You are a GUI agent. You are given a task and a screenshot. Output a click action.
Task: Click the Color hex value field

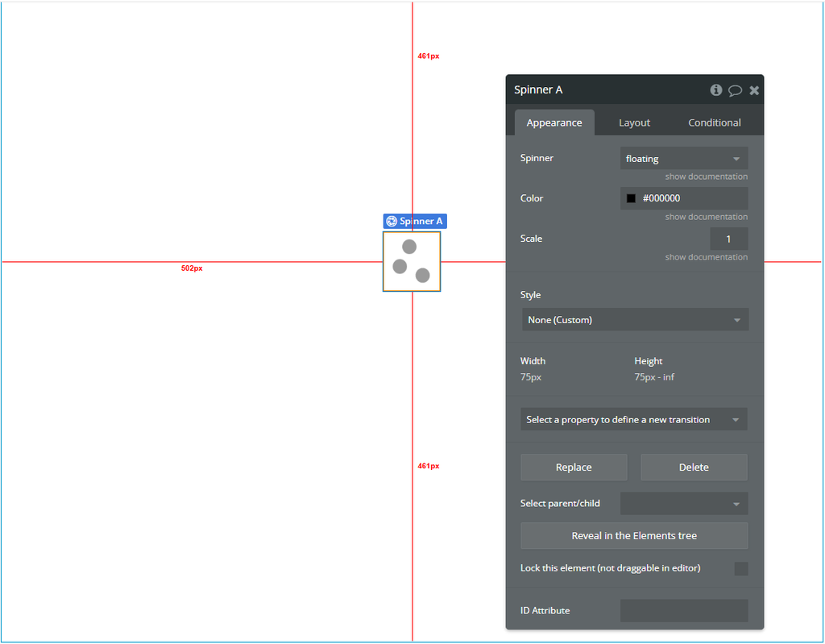coord(691,198)
